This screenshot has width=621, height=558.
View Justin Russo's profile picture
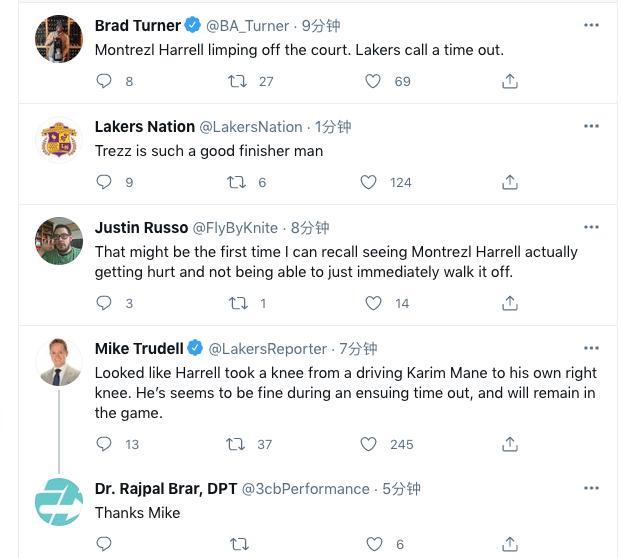point(59,240)
